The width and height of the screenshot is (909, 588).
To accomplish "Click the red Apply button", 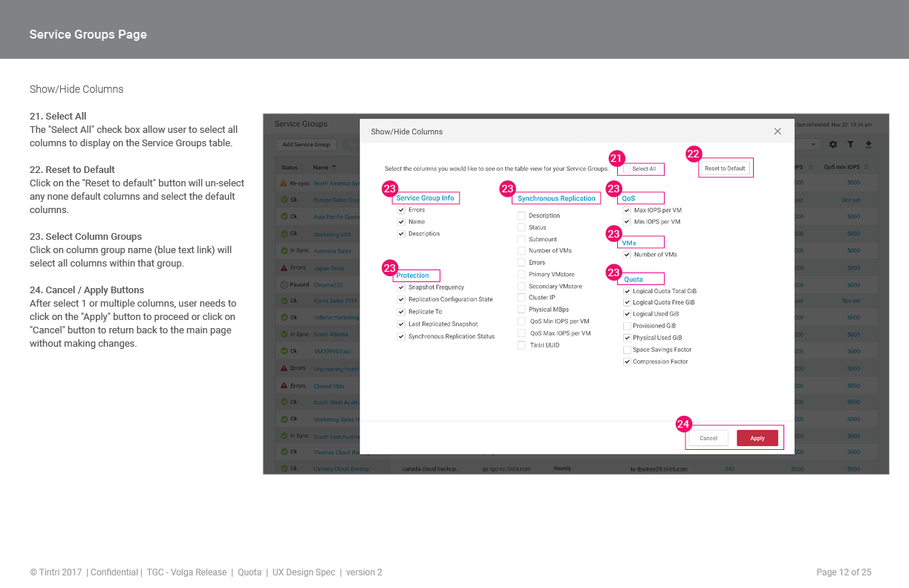I will point(757,438).
